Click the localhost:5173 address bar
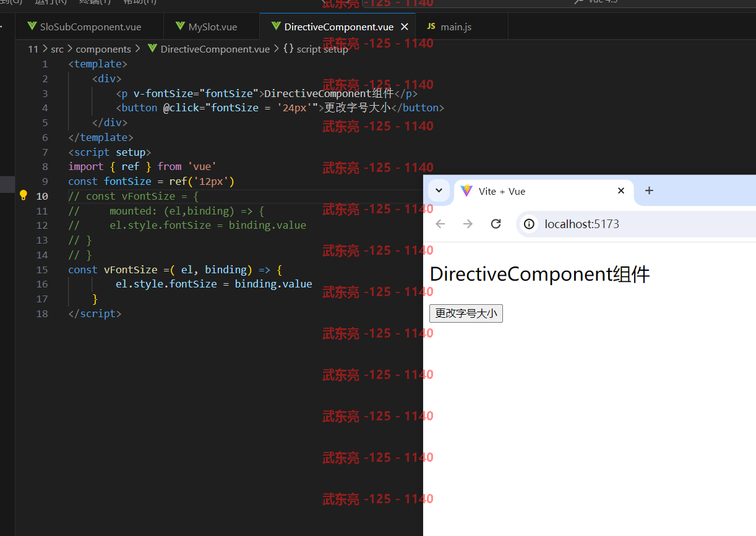This screenshot has width=756, height=536. [636, 224]
